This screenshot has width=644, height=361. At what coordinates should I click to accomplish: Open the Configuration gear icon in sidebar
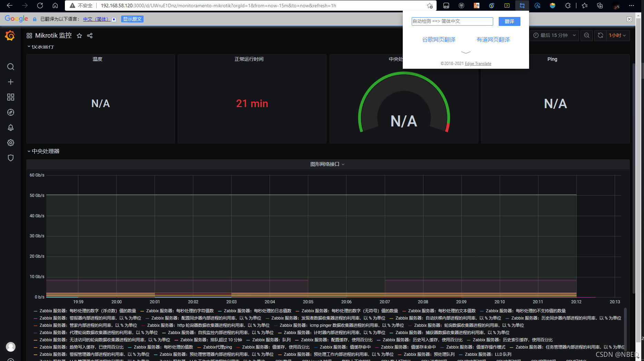point(11,143)
